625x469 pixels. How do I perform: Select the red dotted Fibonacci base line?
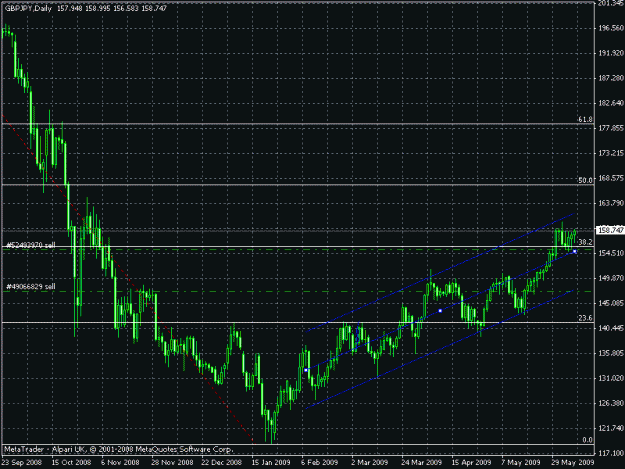(x=128, y=278)
